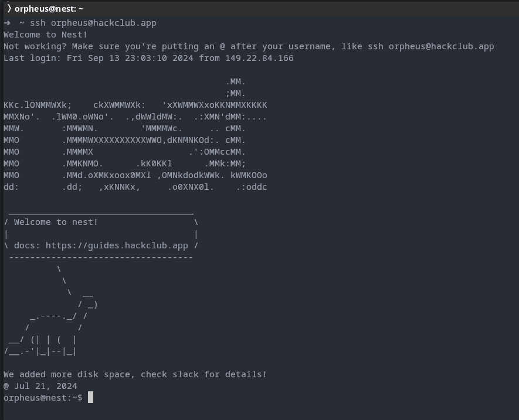This screenshot has width=519, height=420.
Task: Click the .MM. characters atop the logo
Action: click(236, 81)
